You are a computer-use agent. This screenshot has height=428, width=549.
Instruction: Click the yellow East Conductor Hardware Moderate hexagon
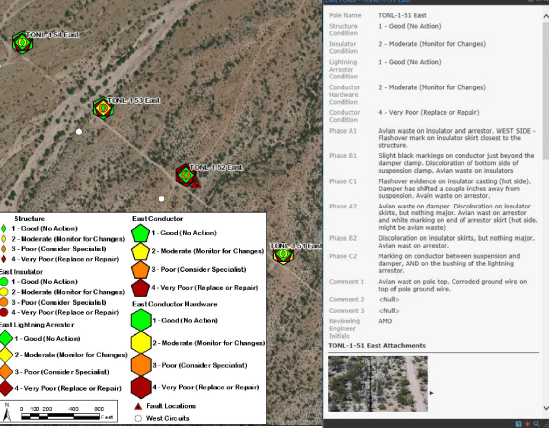(x=141, y=343)
